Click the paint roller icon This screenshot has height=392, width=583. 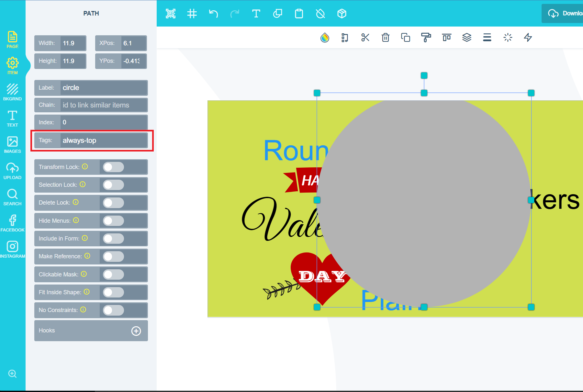click(x=426, y=38)
